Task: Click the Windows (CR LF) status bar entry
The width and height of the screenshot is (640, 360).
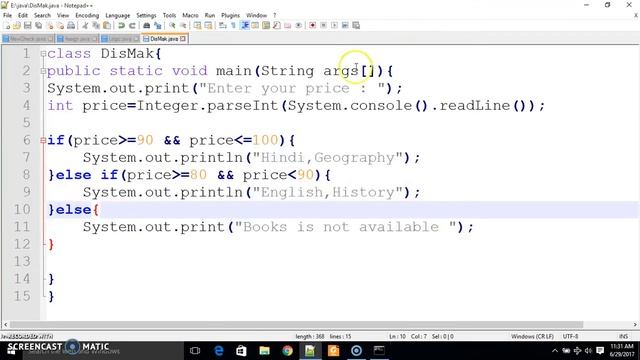Action: pos(532,336)
